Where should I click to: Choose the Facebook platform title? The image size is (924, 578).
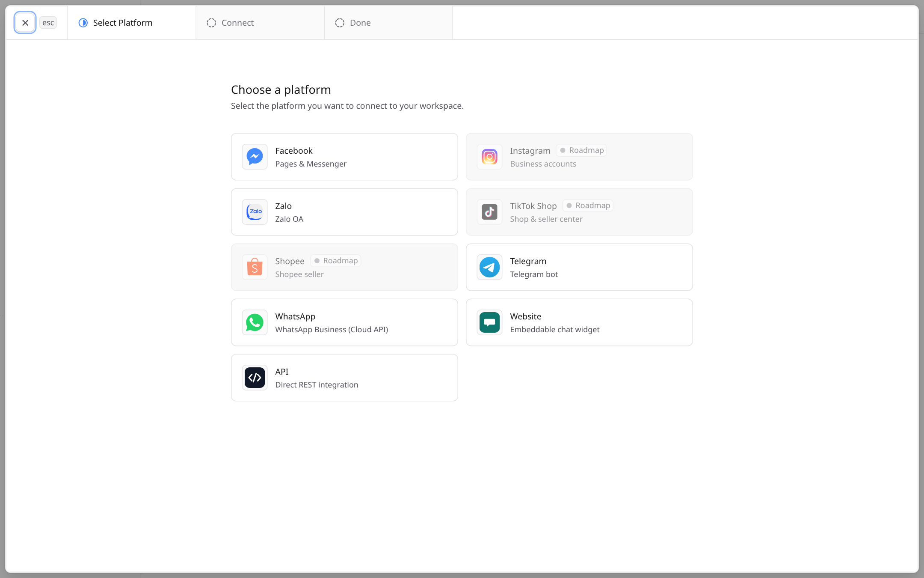pos(294,151)
